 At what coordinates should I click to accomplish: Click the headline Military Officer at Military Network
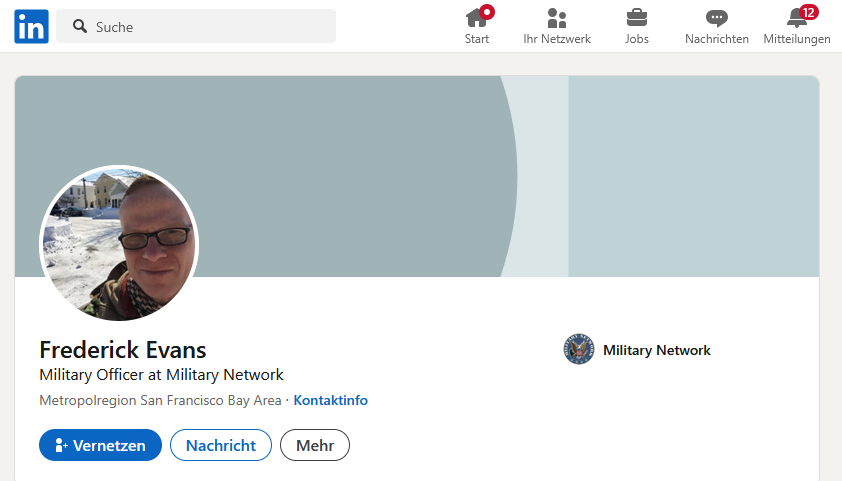161,375
